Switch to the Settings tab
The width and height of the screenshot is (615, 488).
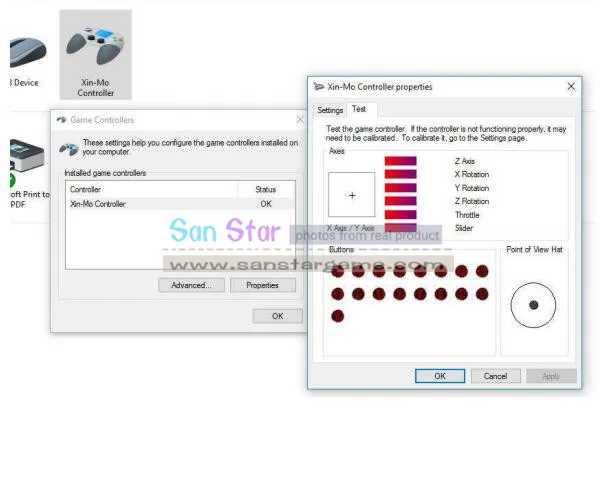pyautogui.click(x=330, y=110)
